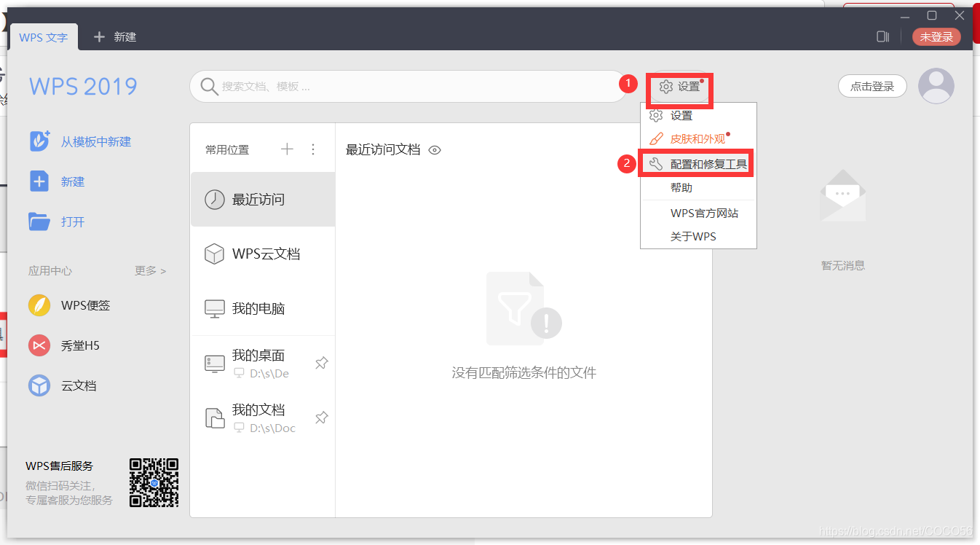Image resolution: width=980 pixels, height=545 pixels.
Task: Open a 新建 tab
Action: (115, 36)
